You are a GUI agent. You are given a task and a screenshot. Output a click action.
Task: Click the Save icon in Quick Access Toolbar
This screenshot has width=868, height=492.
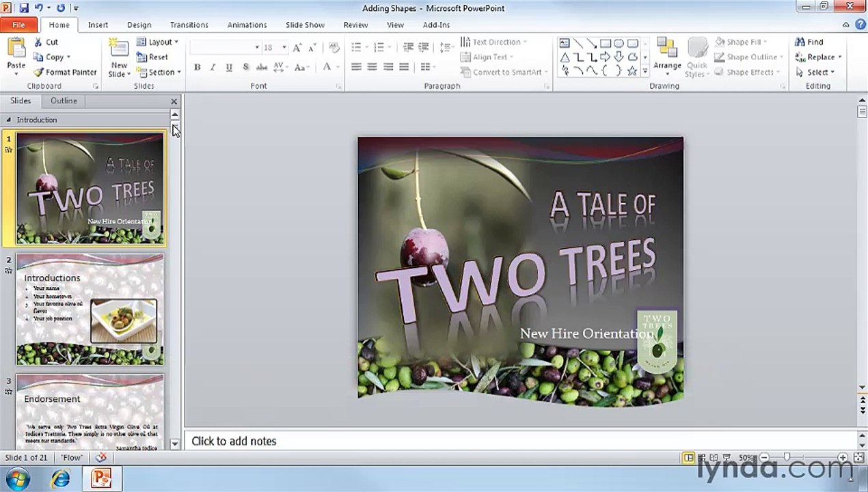click(x=24, y=8)
